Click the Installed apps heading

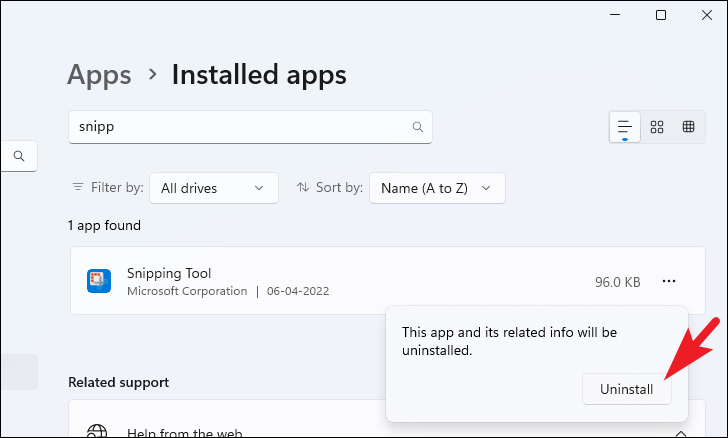[259, 74]
